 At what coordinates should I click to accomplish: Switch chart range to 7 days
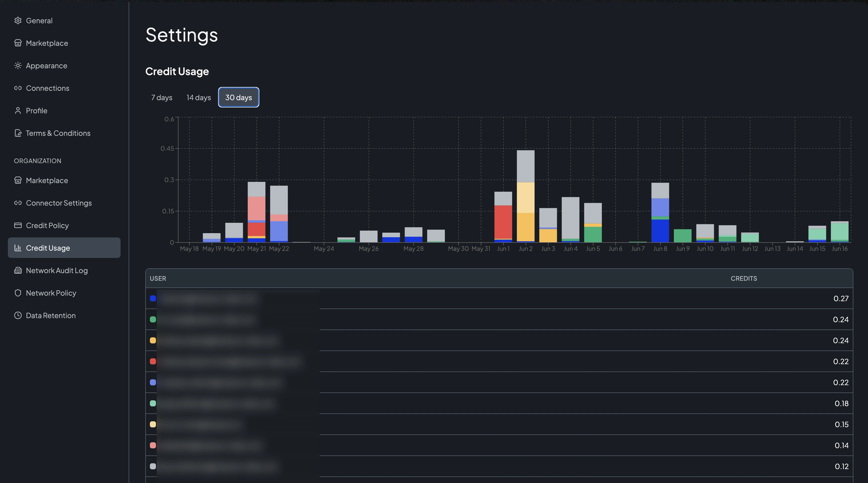click(x=162, y=97)
